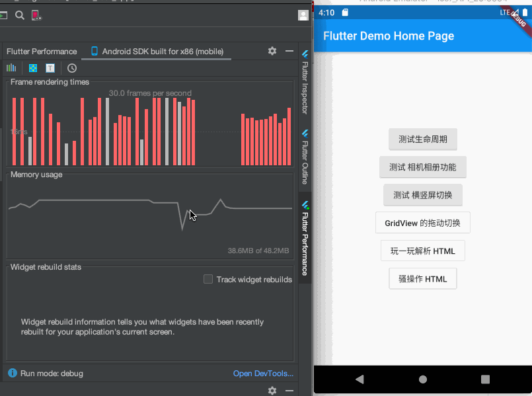Click the 16ms threshold label
The image size is (532, 396).
[x=19, y=132]
